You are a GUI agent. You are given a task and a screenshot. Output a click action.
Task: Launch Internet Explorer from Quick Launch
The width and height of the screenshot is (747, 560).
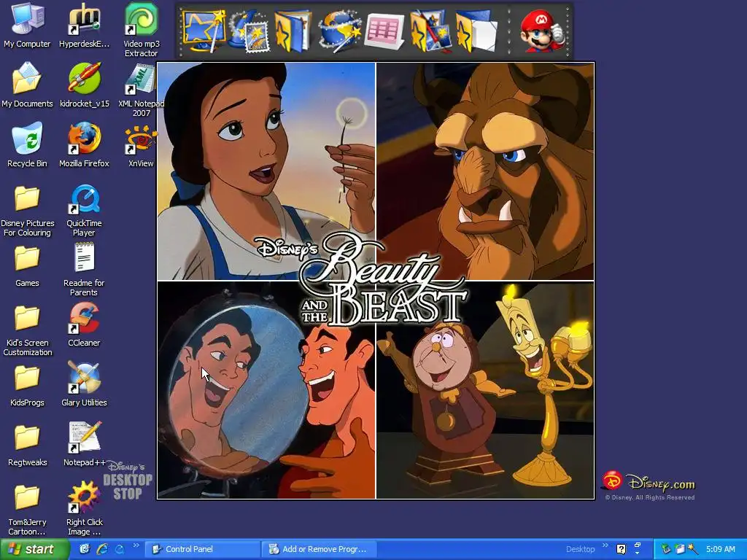(x=102, y=549)
